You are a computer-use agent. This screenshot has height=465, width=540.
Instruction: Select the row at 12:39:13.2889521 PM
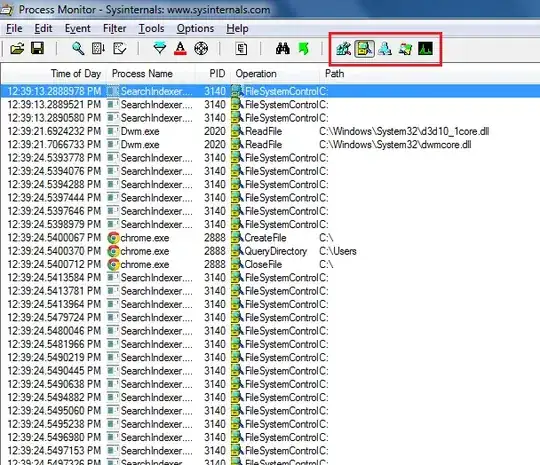(270, 104)
